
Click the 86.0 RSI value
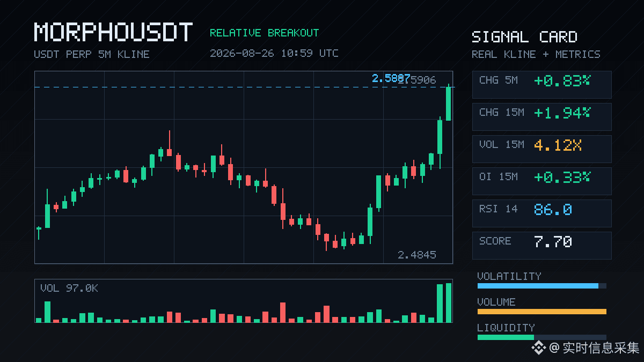[x=553, y=209]
